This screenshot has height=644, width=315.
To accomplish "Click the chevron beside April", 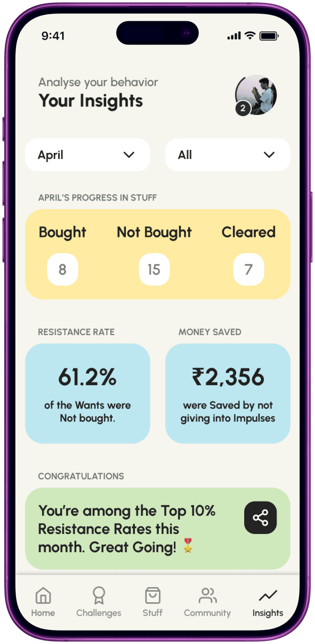I will click(x=129, y=155).
